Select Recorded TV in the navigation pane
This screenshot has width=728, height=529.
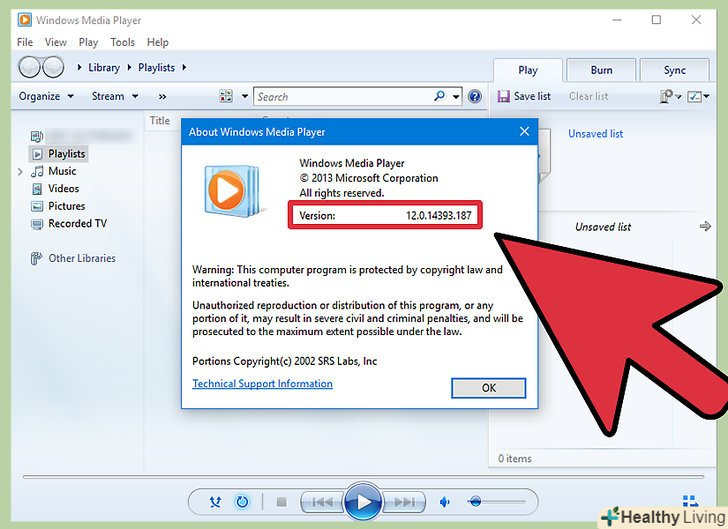pos(69,223)
